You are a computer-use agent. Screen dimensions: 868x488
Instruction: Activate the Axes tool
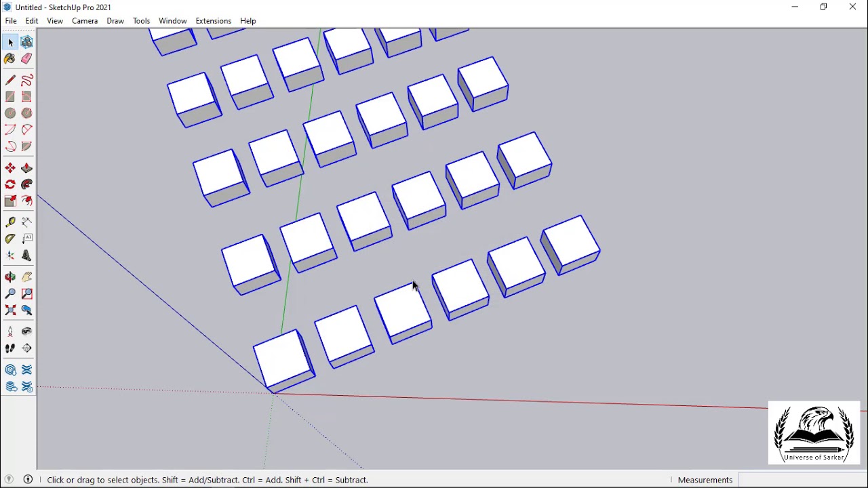(x=10, y=256)
